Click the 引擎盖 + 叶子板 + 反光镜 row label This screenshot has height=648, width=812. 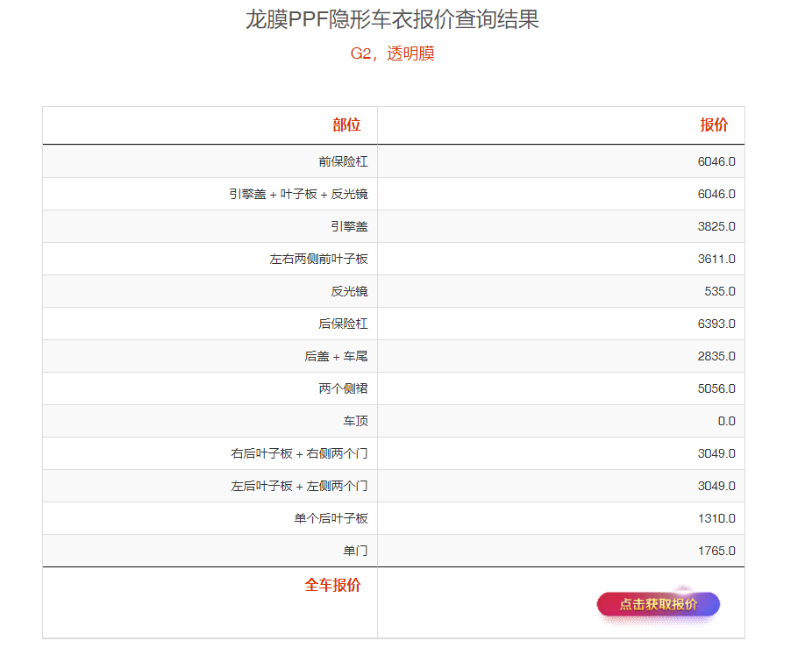point(299,194)
